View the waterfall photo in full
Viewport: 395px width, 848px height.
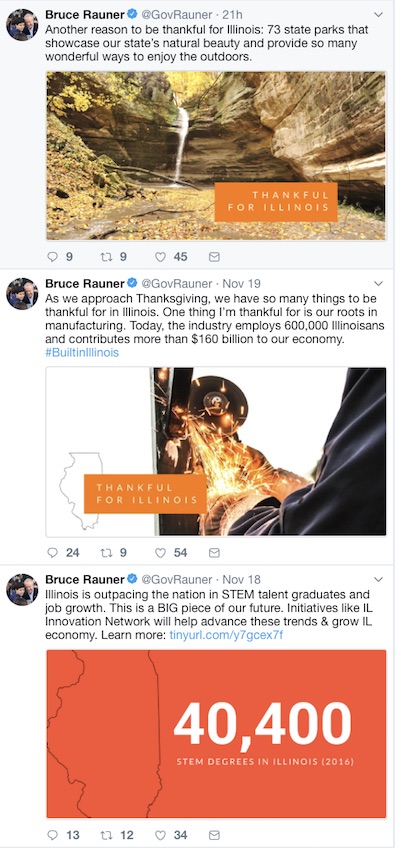tap(216, 156)
